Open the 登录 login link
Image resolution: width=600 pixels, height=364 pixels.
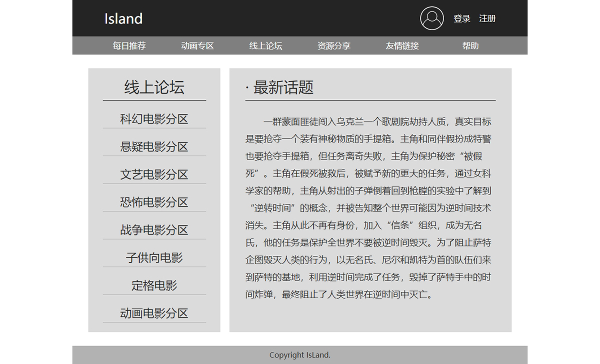tap(462, 18)
